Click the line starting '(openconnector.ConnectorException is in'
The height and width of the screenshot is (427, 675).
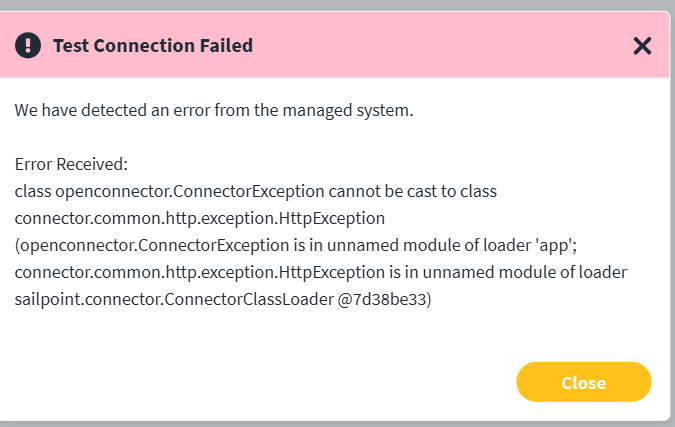click(296, 245)
